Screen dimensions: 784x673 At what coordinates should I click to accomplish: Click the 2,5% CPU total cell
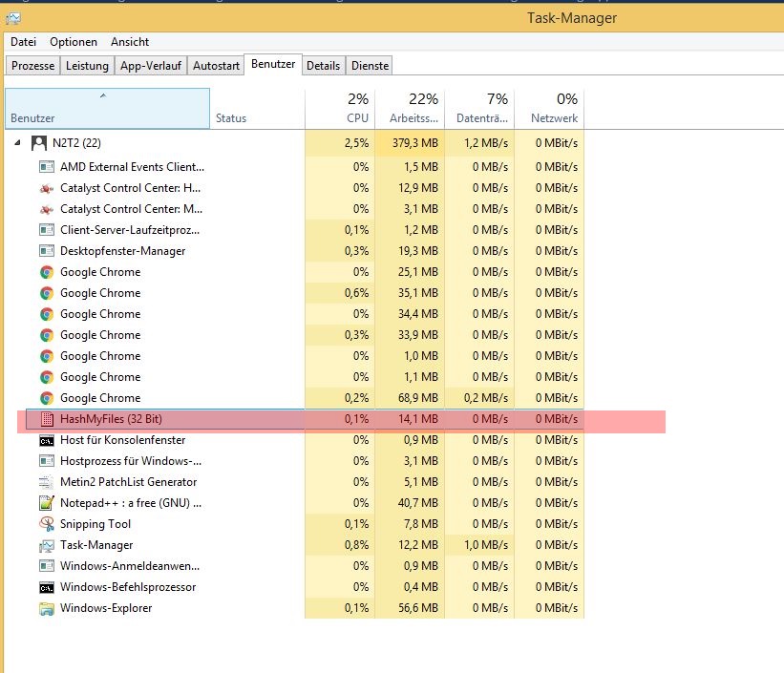click(340, 143)
